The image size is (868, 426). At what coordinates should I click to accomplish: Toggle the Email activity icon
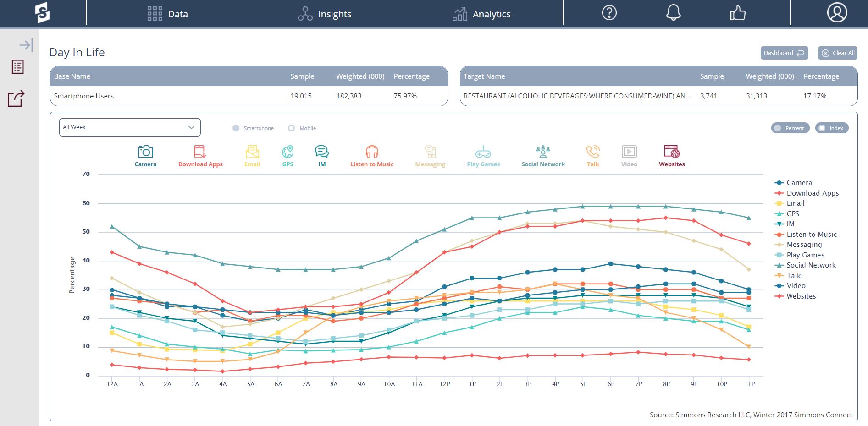(x=252, y=152)
